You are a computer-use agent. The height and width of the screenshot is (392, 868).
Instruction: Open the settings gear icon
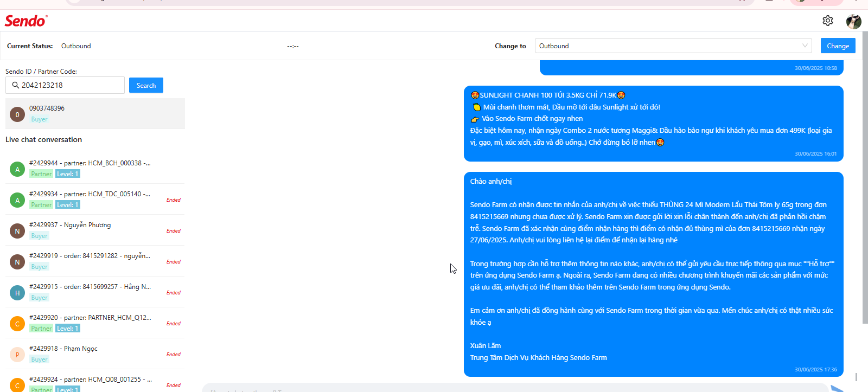(827, 21)
